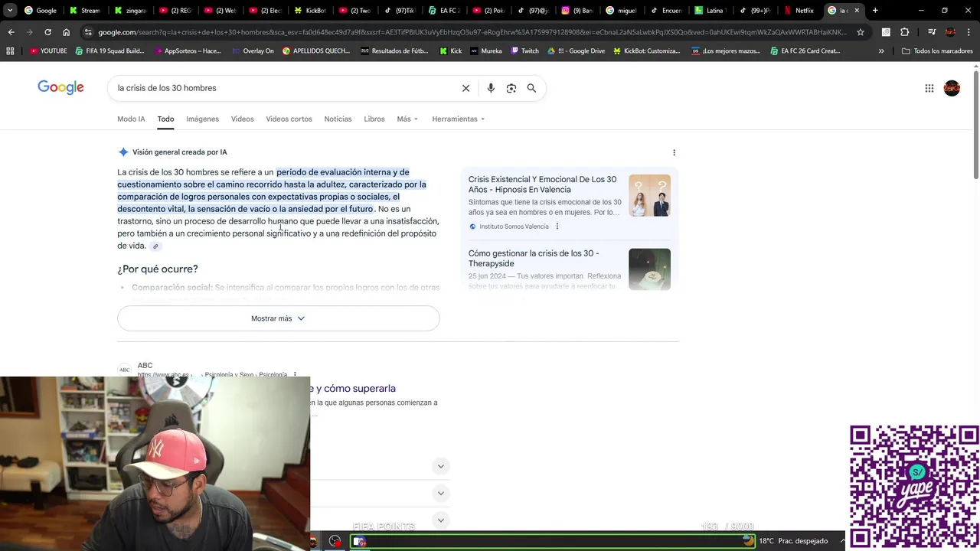Open the 'Resultados de Fútb...' bookmark

(394, 51)
